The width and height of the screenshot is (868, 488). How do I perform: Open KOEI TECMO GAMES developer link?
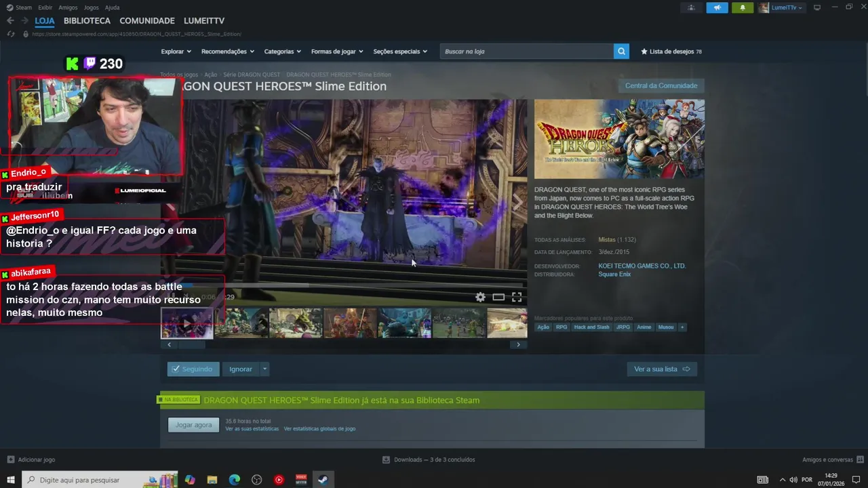click(x=642, y=266)
